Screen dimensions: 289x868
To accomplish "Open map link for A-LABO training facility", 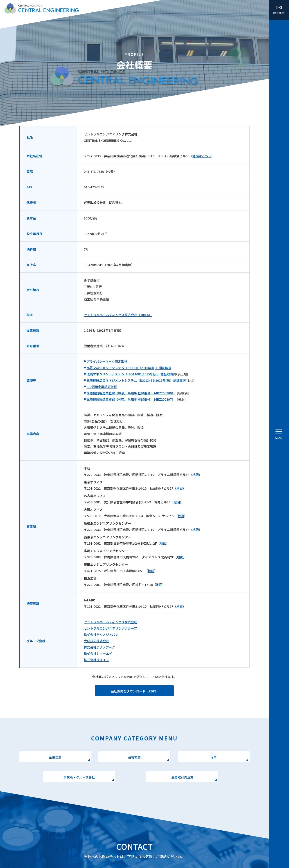I will [x=179, y=607].
